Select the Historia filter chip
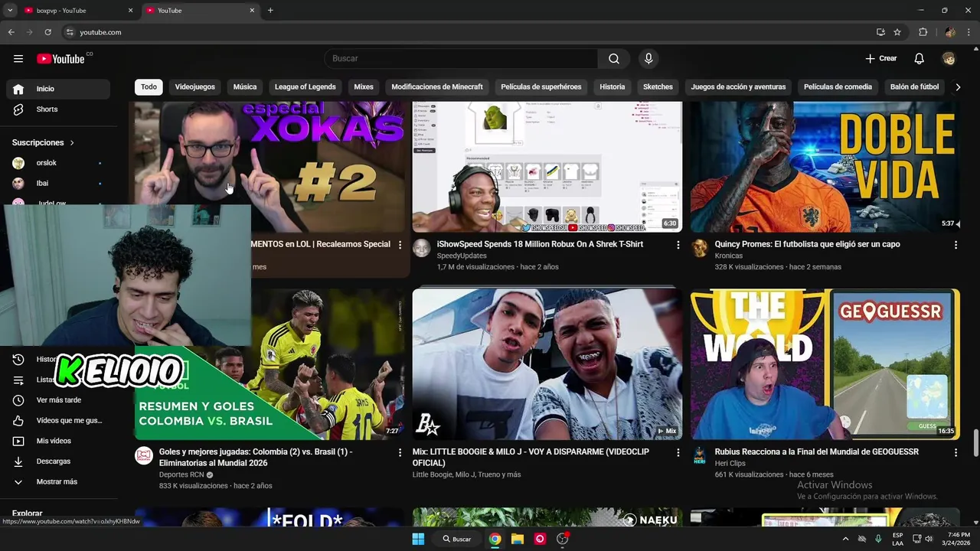The height and width of the screenshot is (551, 980). 612,87
